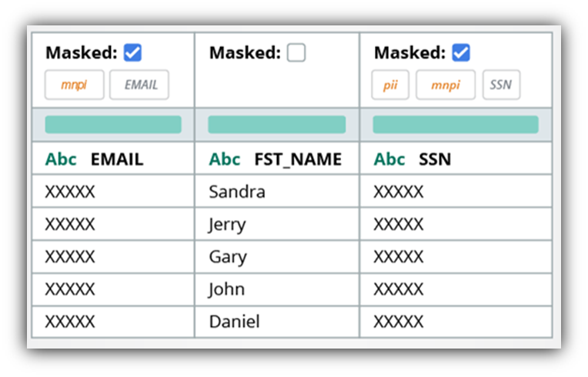Uncheck the Masked checkbox for SSN column
Screen dimensions: 588x377
pos(461,53)
